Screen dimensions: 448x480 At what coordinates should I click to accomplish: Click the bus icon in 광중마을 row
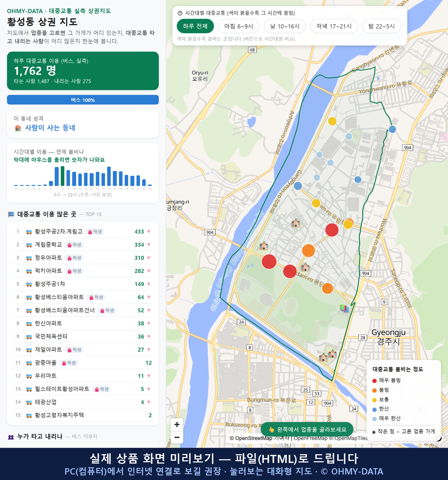coord(29,363)
